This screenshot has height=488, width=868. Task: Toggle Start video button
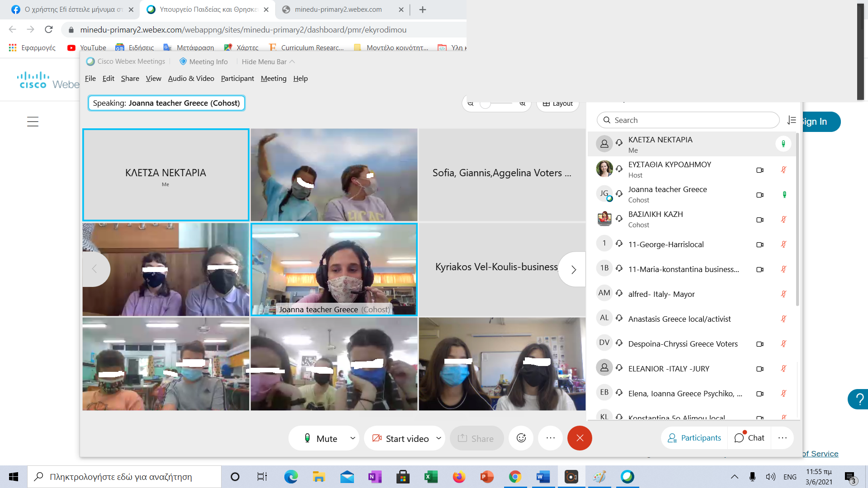tap(401, 438)
